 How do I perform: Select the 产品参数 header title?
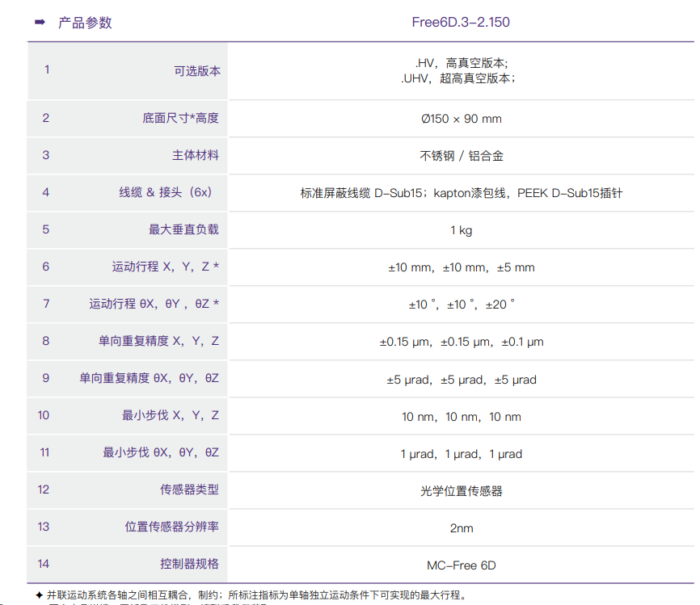tap(85, 23)
